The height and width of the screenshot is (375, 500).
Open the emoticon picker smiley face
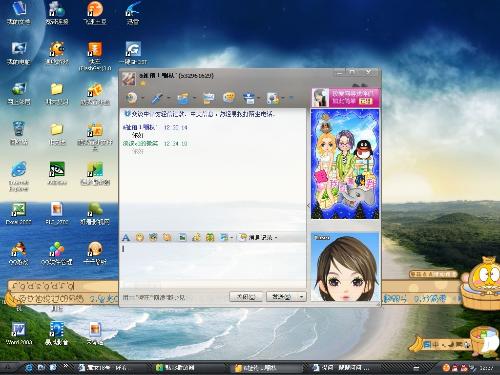pos(139,237)
